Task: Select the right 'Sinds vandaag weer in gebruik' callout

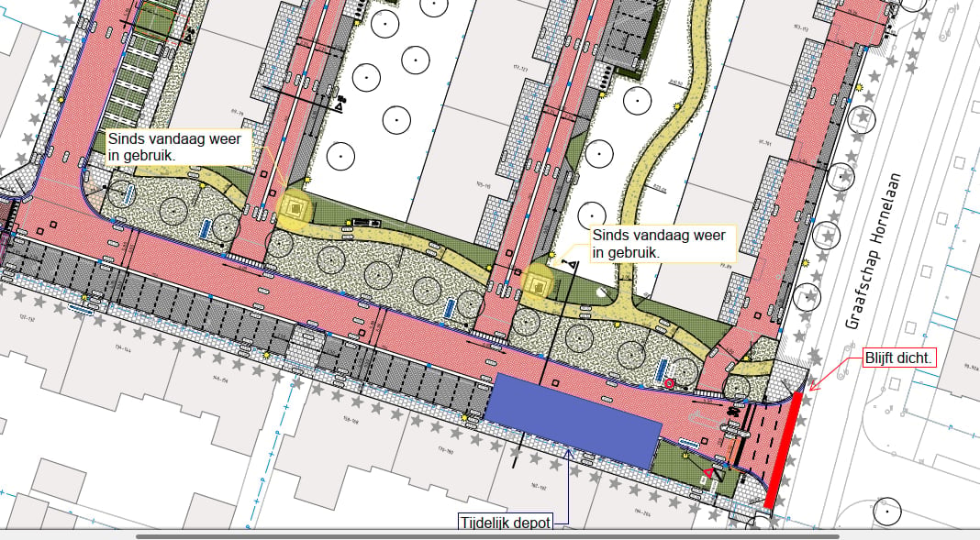Action: (x=663, y=244)
